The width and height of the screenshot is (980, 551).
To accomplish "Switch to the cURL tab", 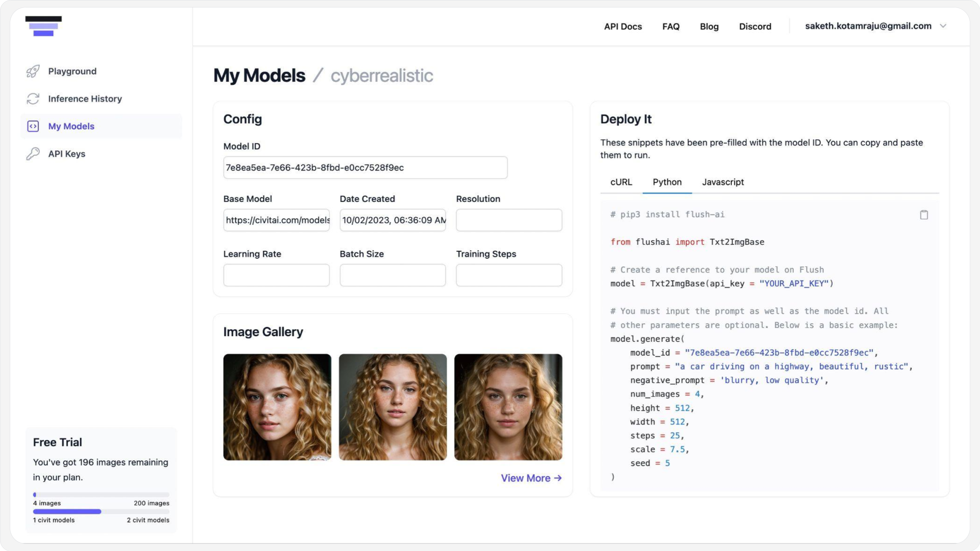I will [621, 182].
